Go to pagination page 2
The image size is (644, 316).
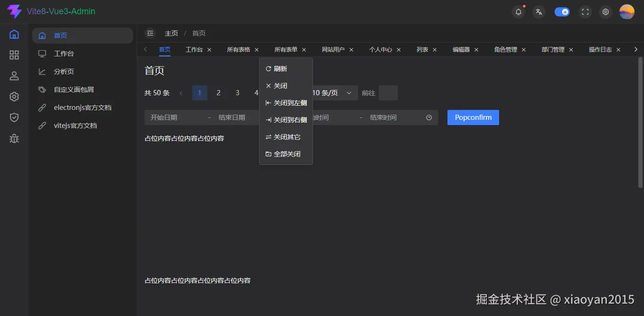[x=219, y=93]
